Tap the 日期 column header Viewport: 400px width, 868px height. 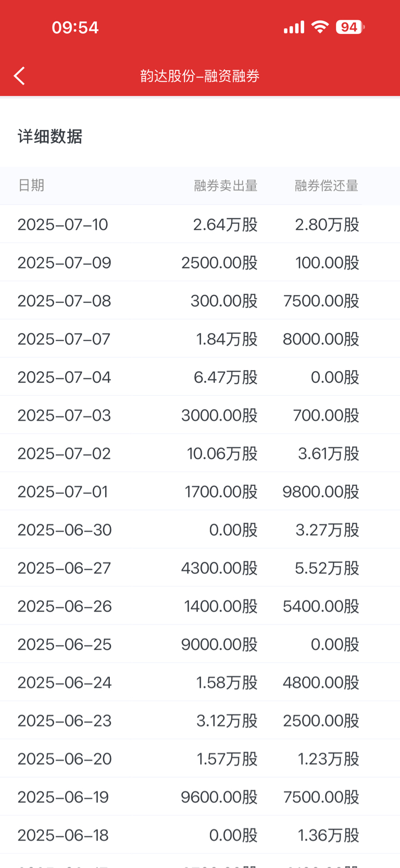(x=31, y=186)
